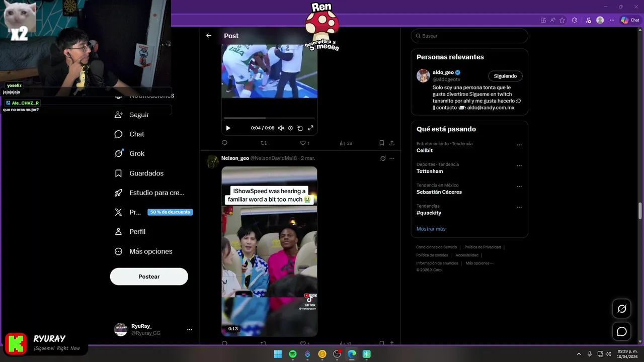Click the Postear button
Viewport: 644px width, 362px height.
coord(149,277)
